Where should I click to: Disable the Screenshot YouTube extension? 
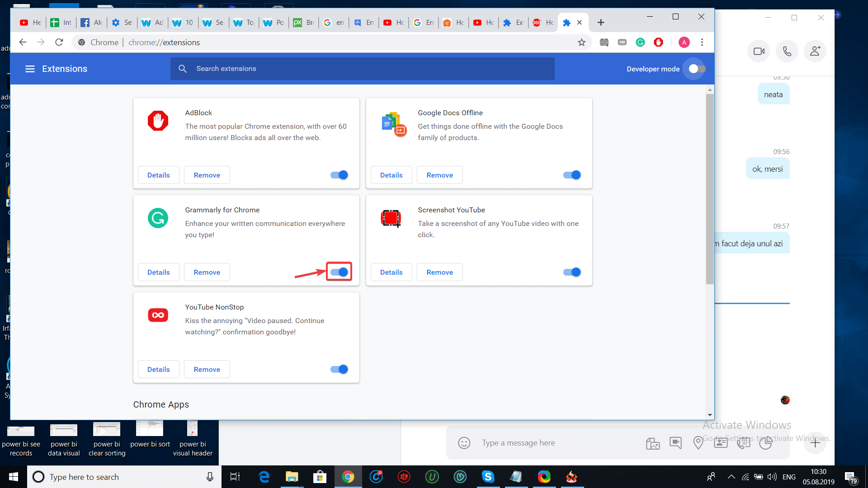point(572,272)
